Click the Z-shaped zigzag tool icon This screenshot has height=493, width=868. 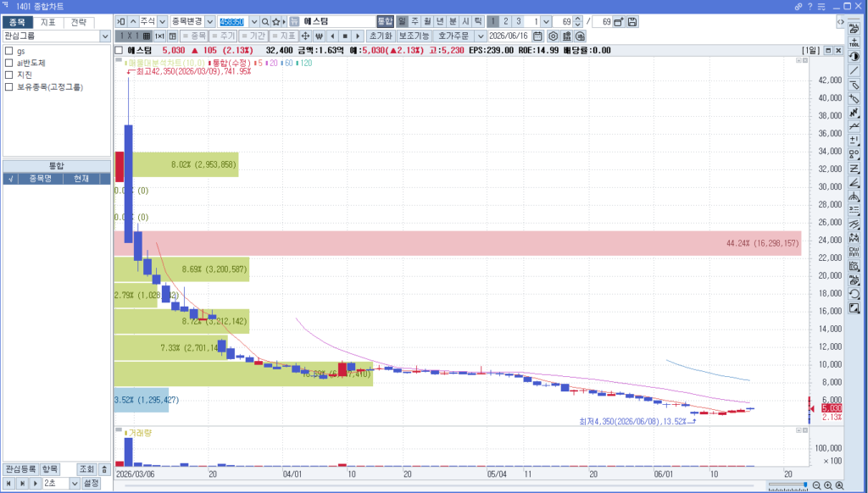coord(854,169)
